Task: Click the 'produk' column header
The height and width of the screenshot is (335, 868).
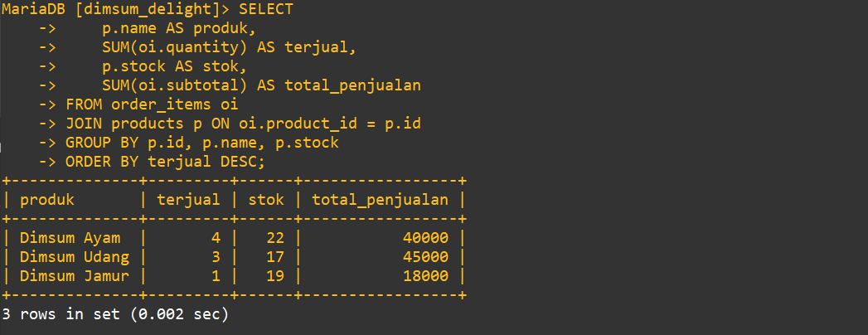Action: (x=47, y=200)
